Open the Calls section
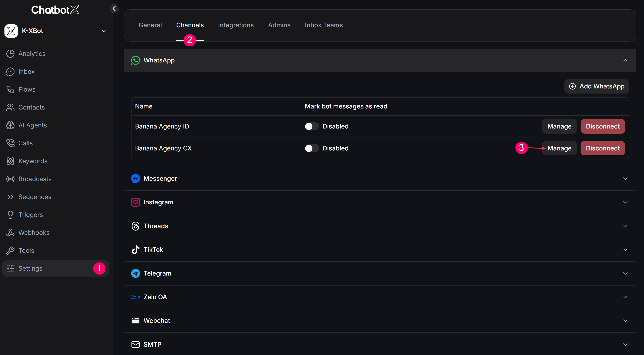This screenshot has height=355, width=644. tap(56, 143)
